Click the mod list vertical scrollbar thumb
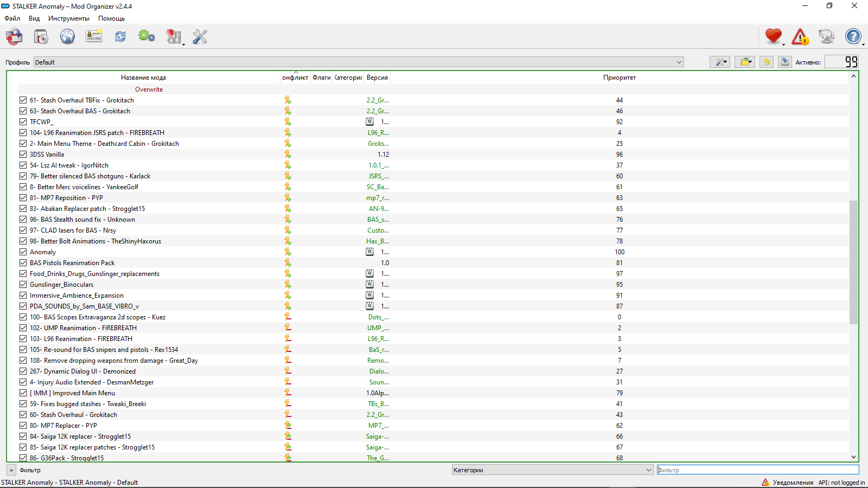This screenshot has width=868, height=488. click(853, 262)
